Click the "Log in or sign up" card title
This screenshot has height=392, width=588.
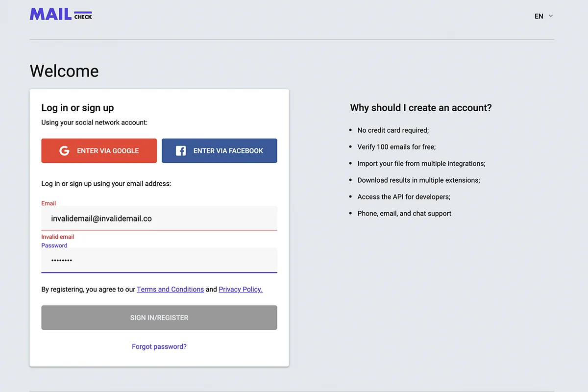pos(77,108)
